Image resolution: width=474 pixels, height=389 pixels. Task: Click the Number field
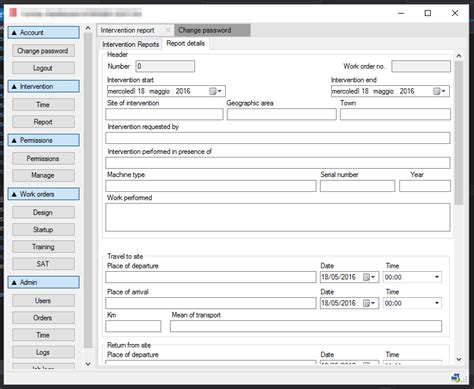tap(165, 66)
